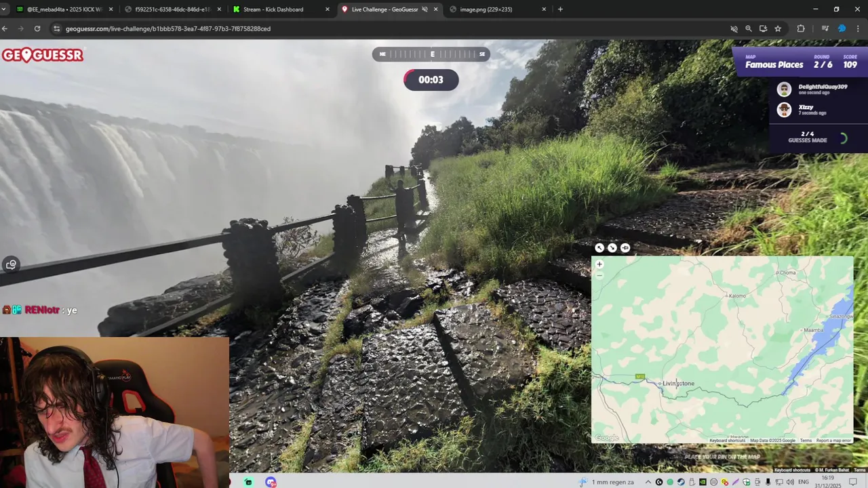Click the address bar URL
Viewport: 868px width, 488px height.
[x=168, y=29]
